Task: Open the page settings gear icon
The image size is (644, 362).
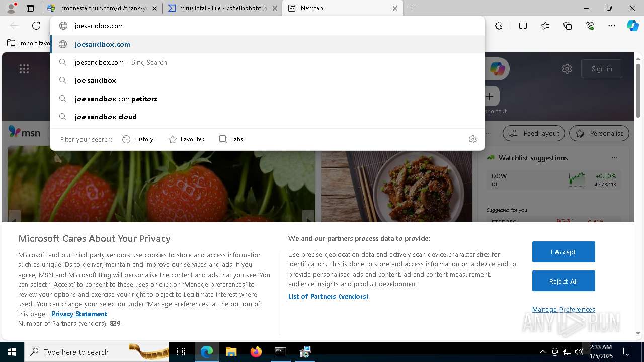Action: click(567, 69)
